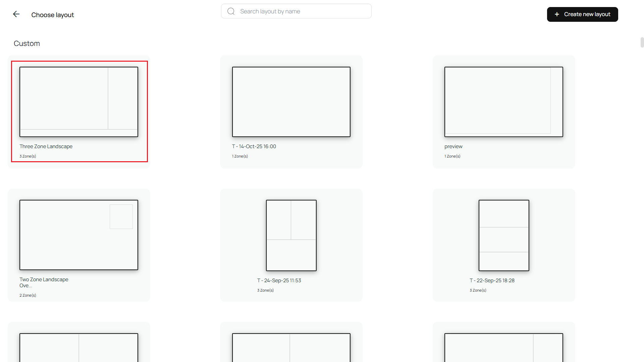Click the 1 Zone(s) label under preview

[452, 156]
